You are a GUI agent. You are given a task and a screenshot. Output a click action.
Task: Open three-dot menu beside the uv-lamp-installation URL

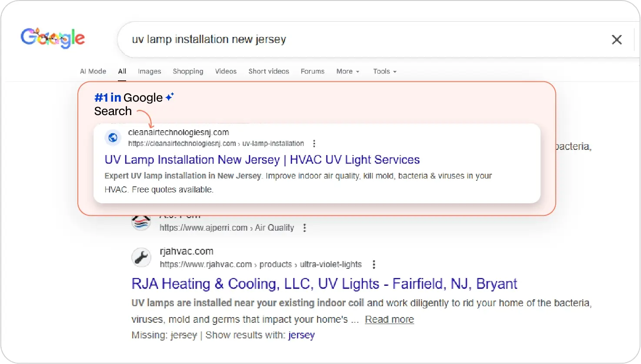click(x=314, y=143)
